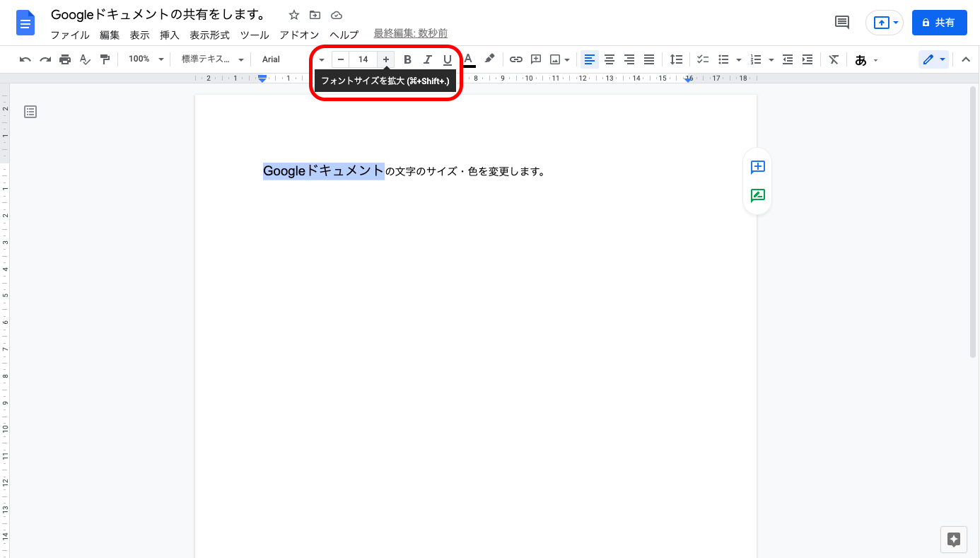The height and width of the screenshot is (558, 980).
Task: Open the highlight color marker
Action: [489, 59]
